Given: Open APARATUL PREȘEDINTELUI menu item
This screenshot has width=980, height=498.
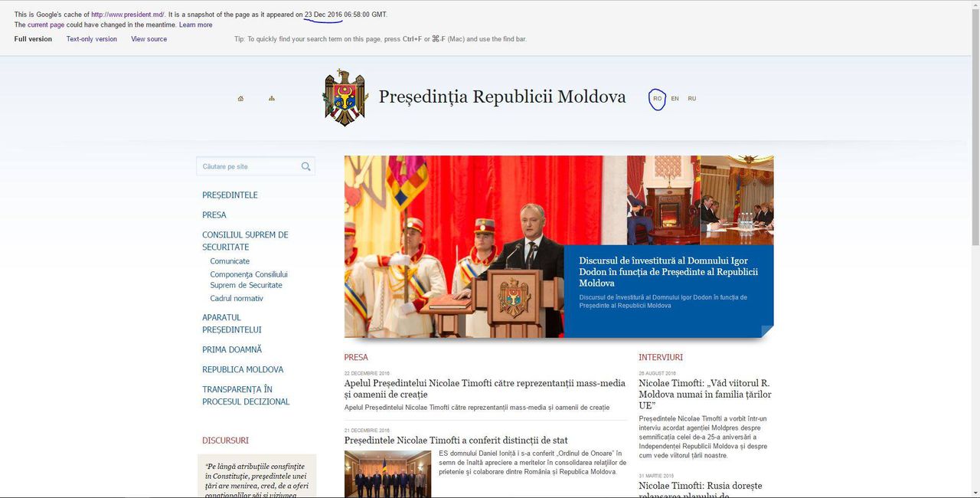Looking at the screenshot, I should [232, 323].
